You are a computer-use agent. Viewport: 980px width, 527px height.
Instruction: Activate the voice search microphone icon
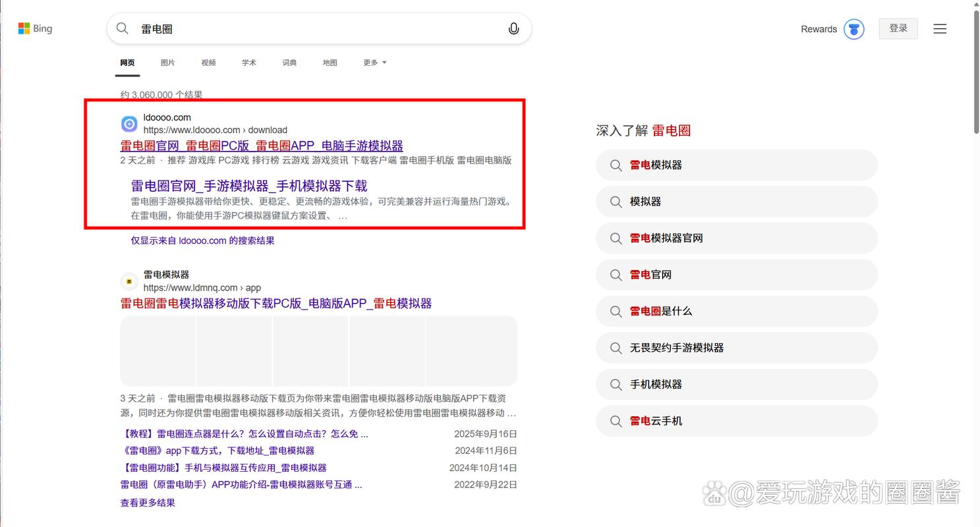513,28
